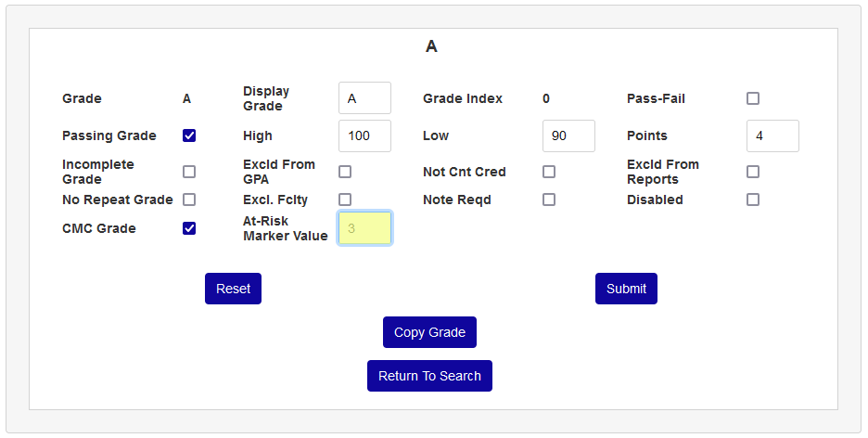Tick the Not Cnt Cred checkbox
Viewport: 868px width, 438px height.
549,172
